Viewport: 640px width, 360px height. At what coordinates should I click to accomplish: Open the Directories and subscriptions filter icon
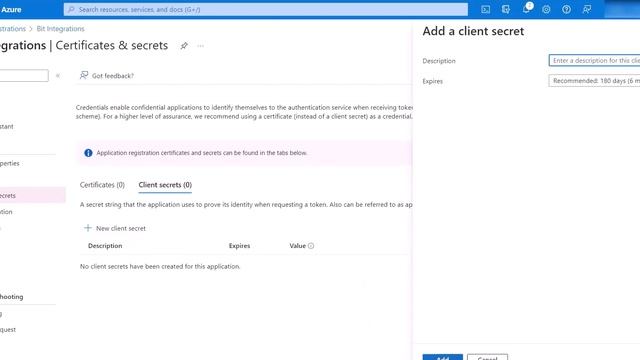point(506,9)
